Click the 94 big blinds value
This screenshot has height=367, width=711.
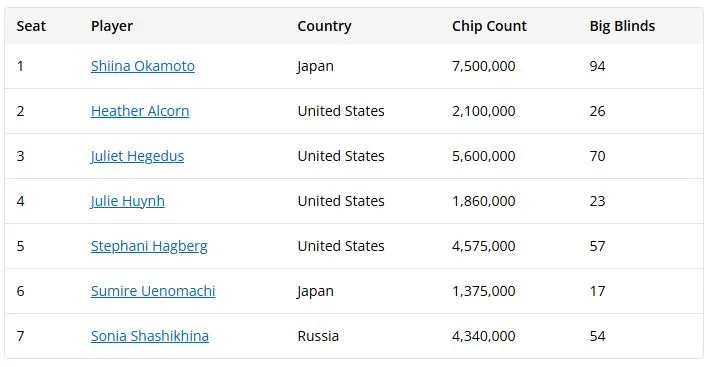pyautogui.click(x=597, y=66)
